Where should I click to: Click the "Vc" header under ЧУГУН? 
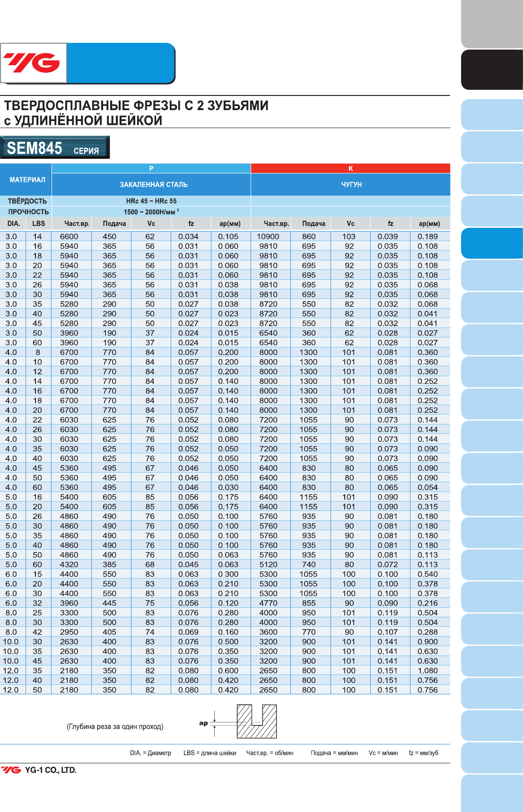(350, 224)
